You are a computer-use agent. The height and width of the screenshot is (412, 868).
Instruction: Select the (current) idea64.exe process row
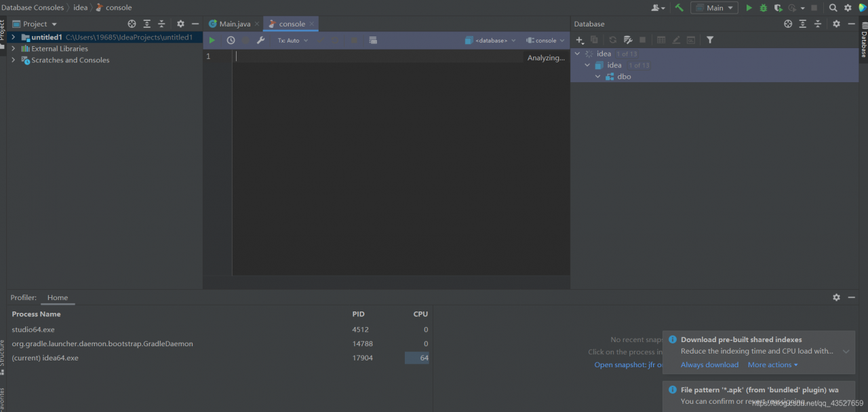click(x=220, y=358)
